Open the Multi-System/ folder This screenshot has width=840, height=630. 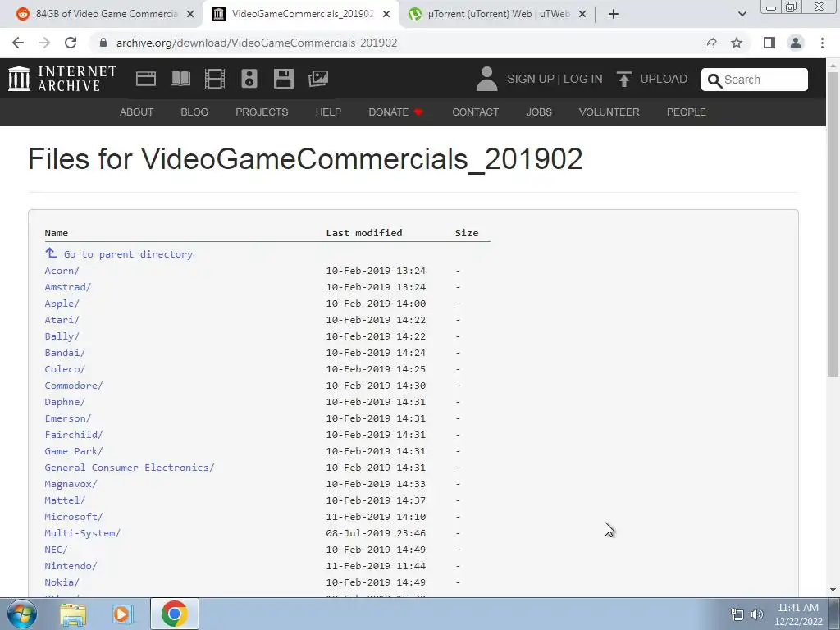coord(83,533)
